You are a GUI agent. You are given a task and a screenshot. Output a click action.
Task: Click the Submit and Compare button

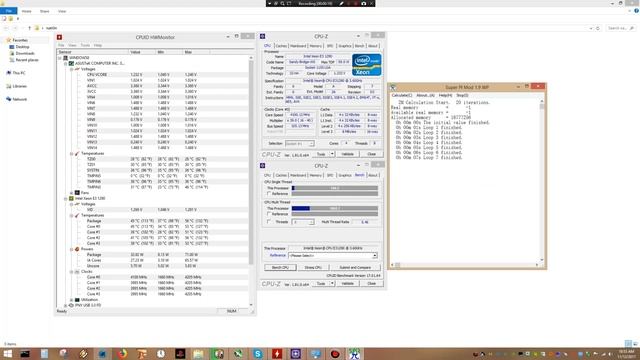(355, 267)
